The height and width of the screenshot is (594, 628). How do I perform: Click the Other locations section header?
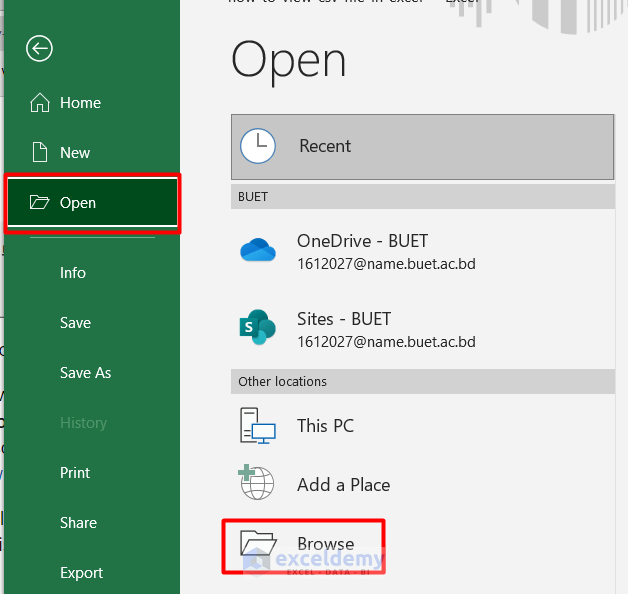(423, 381)
